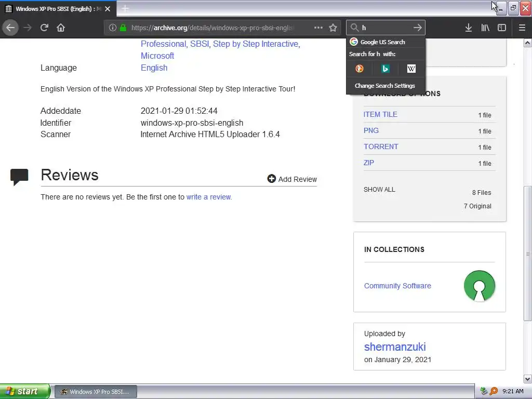Bookmark this page with the star
The height and width of the screenshot is (399, 532).
coord(333,28)
